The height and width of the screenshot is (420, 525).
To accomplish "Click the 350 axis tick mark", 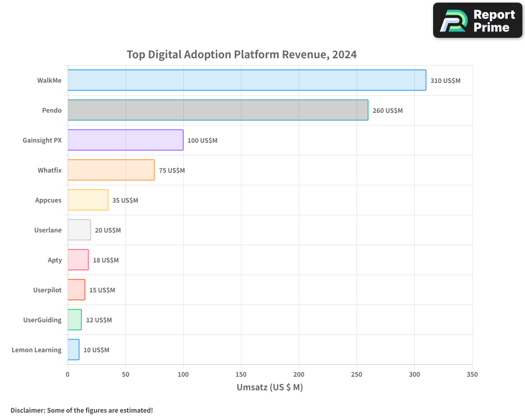I will click(472, 375).
